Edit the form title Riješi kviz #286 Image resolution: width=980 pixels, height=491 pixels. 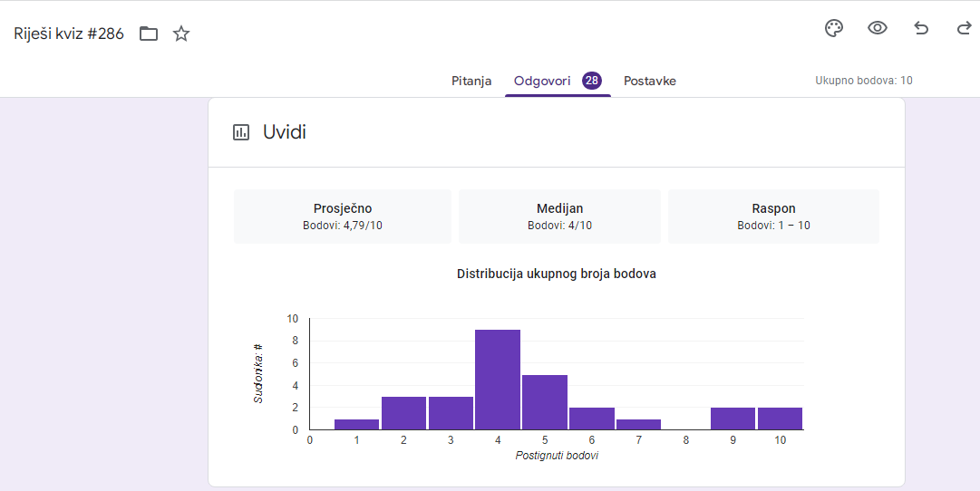tap(69, 34)
